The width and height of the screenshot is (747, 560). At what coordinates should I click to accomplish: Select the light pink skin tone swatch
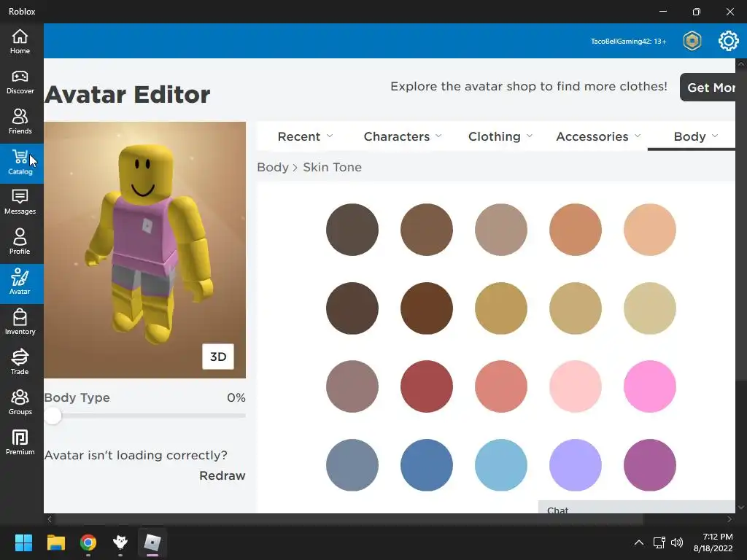(x=575, y=386)
